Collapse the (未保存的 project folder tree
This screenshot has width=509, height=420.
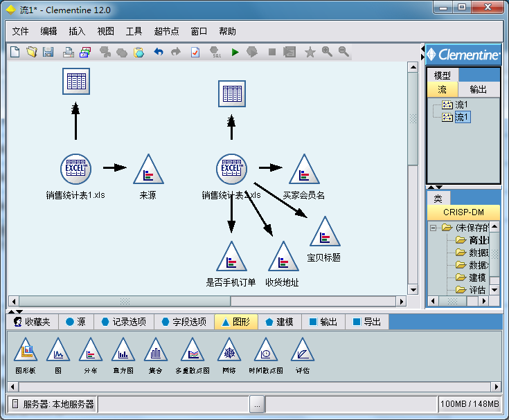[433, 228]
